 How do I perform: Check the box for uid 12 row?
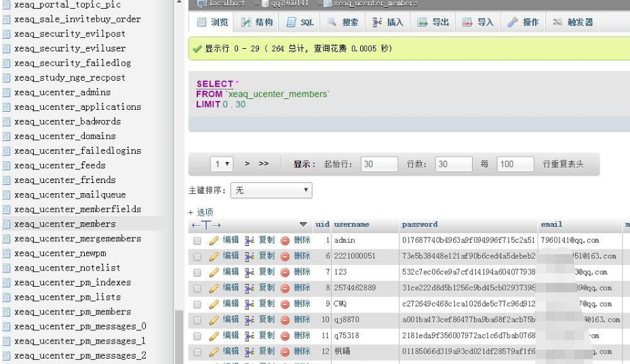pos(197,352)
